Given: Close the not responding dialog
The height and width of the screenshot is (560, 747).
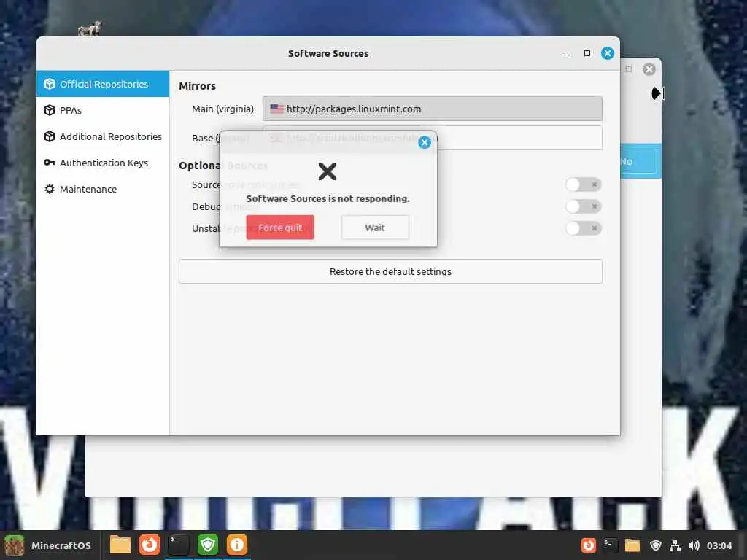Looking at the screenshot, I should point(424,142).
